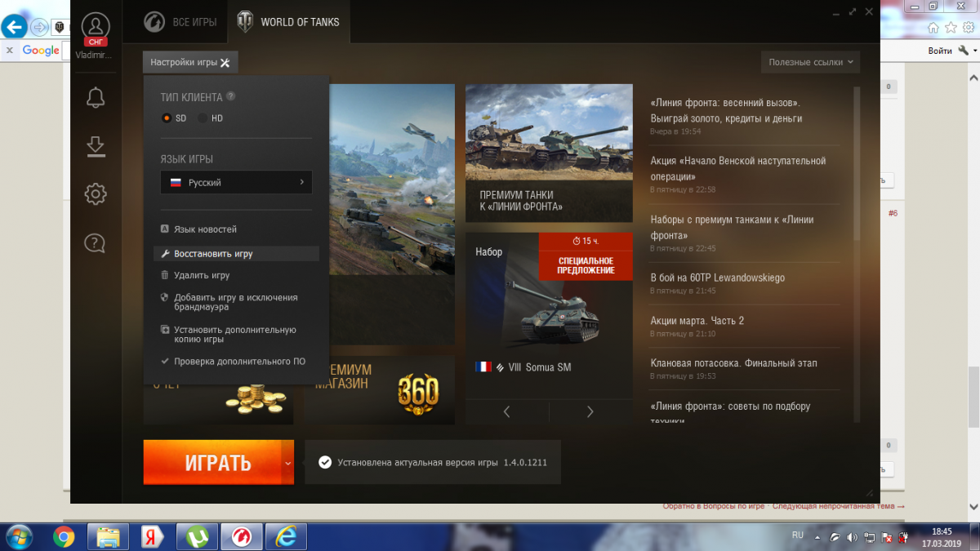Choose Удалить игру menu item
980x551 pixels.
pos(194,275)
